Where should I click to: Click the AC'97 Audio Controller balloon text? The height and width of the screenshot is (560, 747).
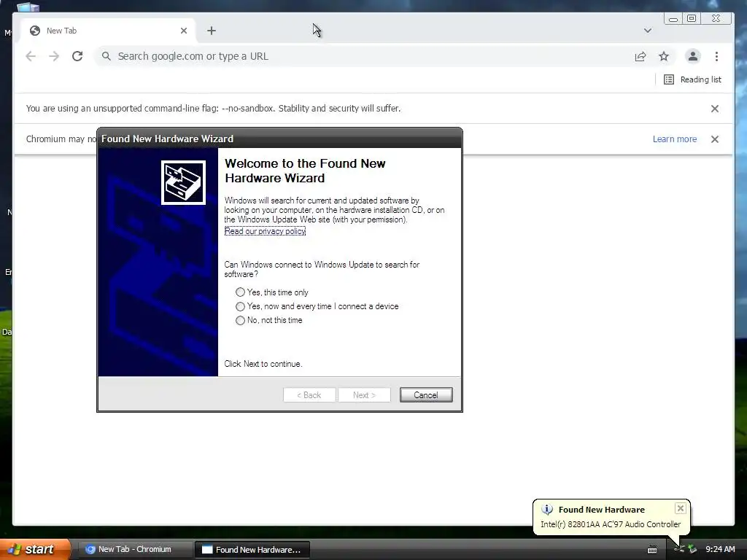click(611, 524)
